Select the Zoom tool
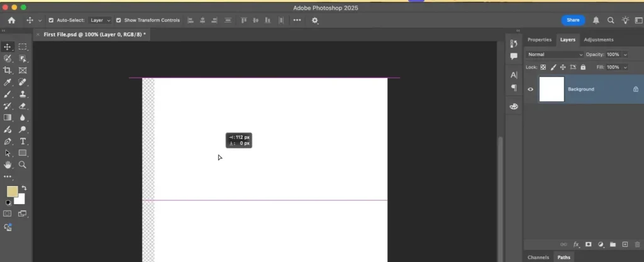Image resolution: width=644 pixels, height=262 pixels. point(23,165)
